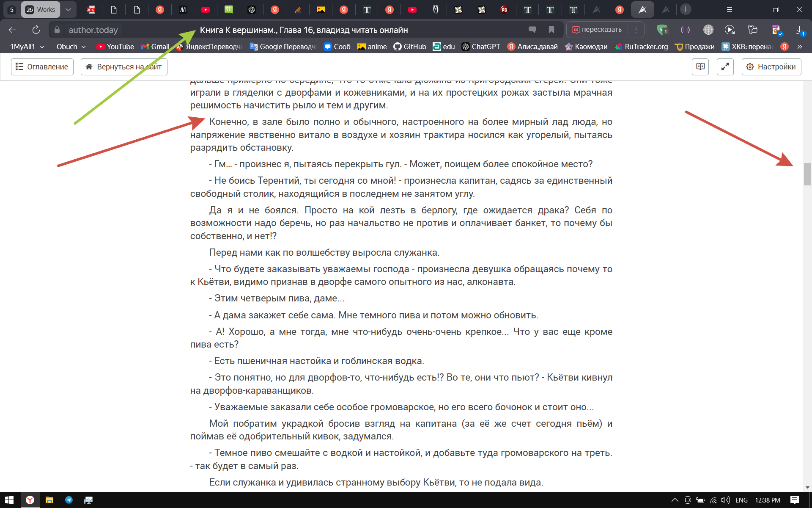Click the page vertical scrollbar thumb
This screenshot has width=812, height=508.
807,174
